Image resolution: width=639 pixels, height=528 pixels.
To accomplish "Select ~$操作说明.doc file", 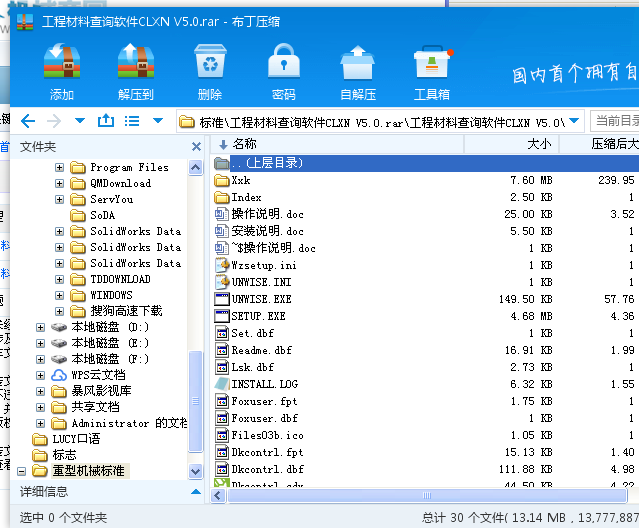I will [266, 249].
